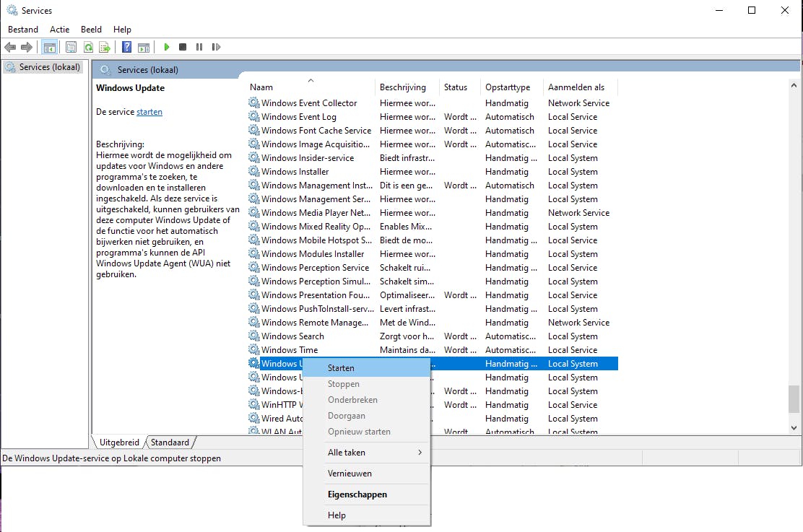Click the scrollbar up arrow in services list
The width and height of the screenshot is (803, 532).
(x=794, y=85)
